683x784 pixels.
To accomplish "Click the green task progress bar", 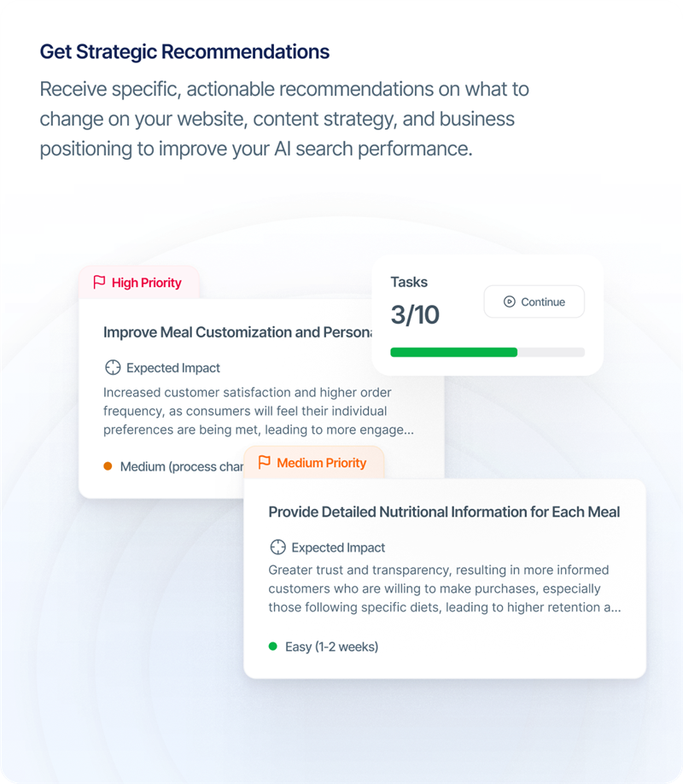I will (452, 352).
